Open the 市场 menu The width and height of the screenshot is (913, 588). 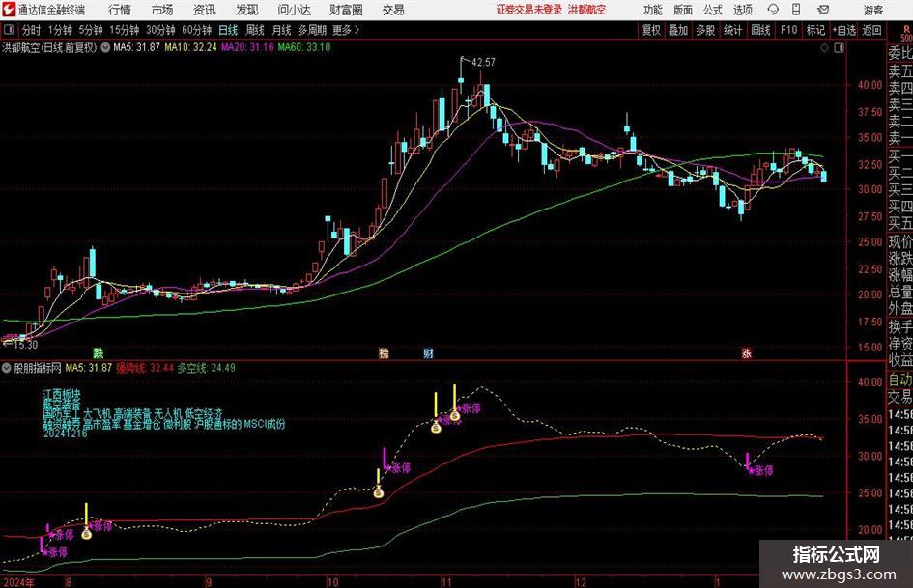coord(162,10)
